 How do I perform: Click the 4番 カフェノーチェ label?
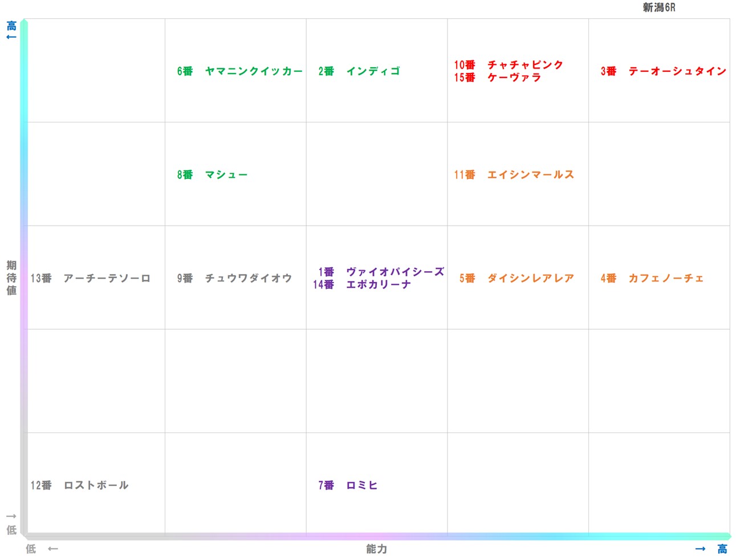652,279
